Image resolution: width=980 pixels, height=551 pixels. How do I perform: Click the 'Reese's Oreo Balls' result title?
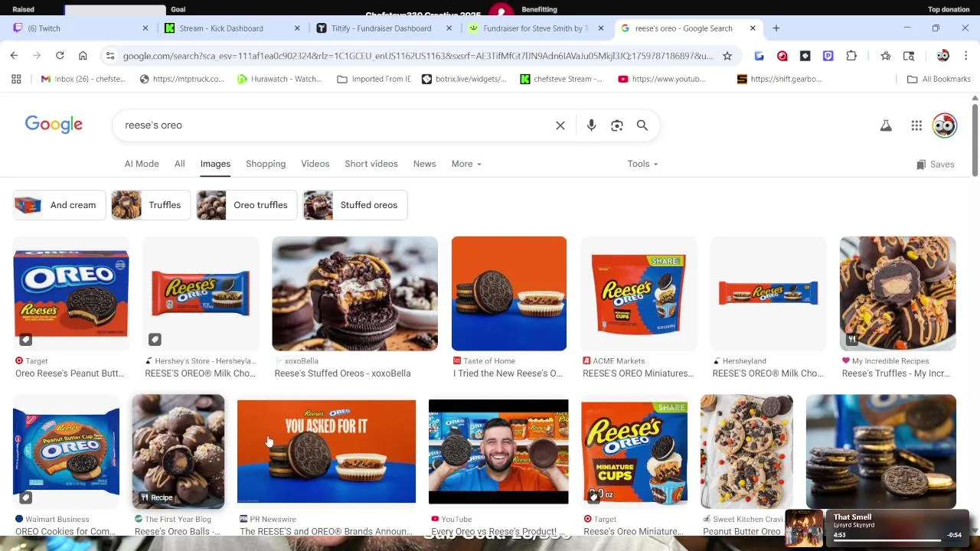coord(178,532)
